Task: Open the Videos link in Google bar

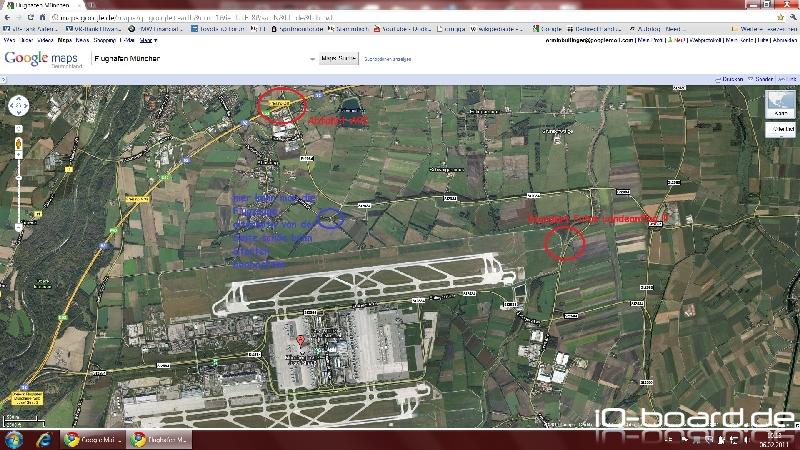Action: tap(47, 40)
